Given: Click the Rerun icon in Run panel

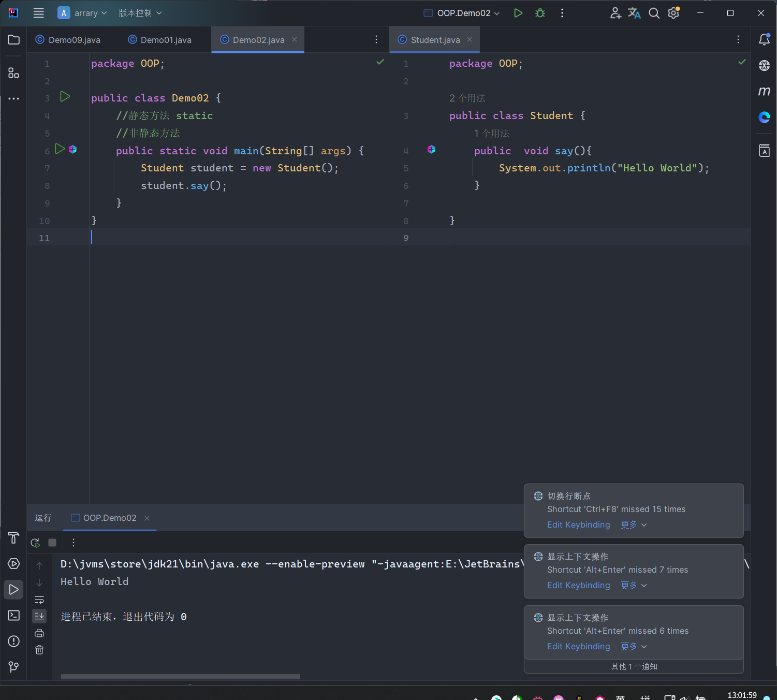Looking at the screenshot, I should (x=35, y=543).
